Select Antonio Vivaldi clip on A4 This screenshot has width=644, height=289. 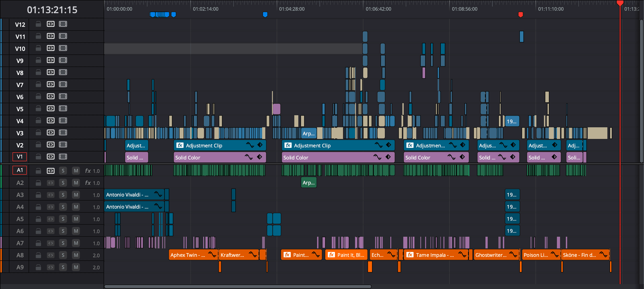point(134,207)
